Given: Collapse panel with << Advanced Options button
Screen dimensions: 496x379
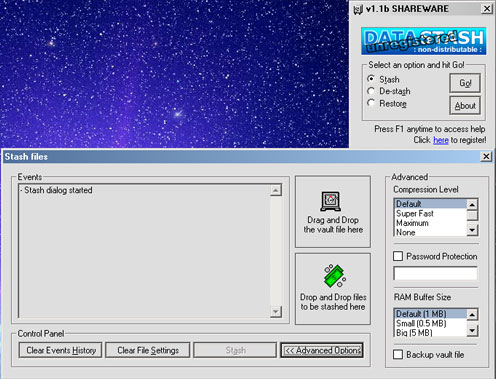Looking at the screenshot, I should pos(322,350).
